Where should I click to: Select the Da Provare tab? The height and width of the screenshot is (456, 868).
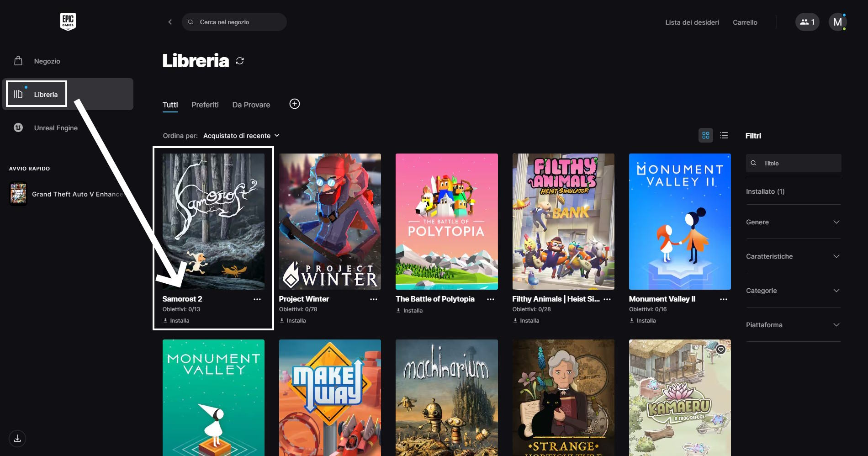coord(251,105)
